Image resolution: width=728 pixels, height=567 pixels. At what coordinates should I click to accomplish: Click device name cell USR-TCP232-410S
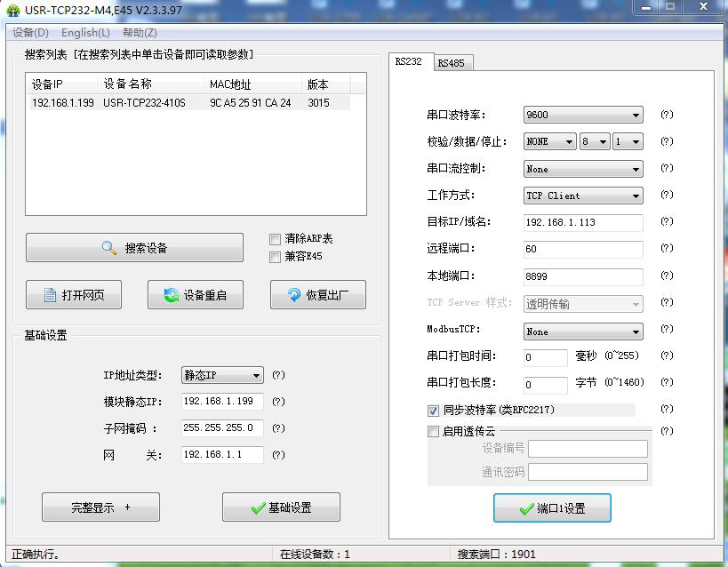pyautogui.click(x=144, y=102)
